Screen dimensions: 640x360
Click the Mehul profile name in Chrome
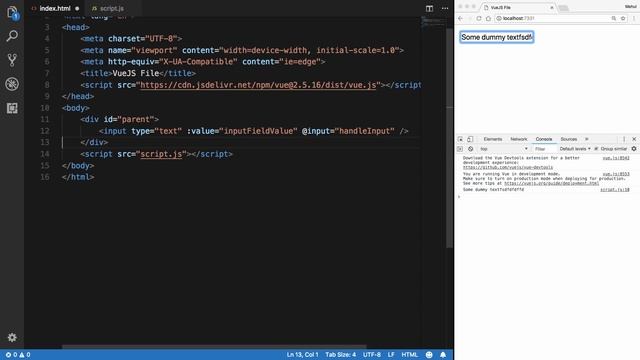tap(631, 7)
